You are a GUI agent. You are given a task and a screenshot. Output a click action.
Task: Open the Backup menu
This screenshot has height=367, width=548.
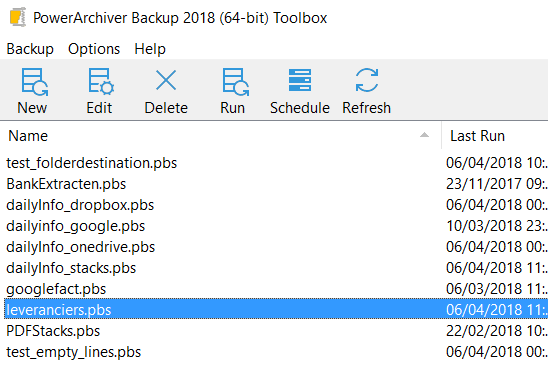click(30, 49)
